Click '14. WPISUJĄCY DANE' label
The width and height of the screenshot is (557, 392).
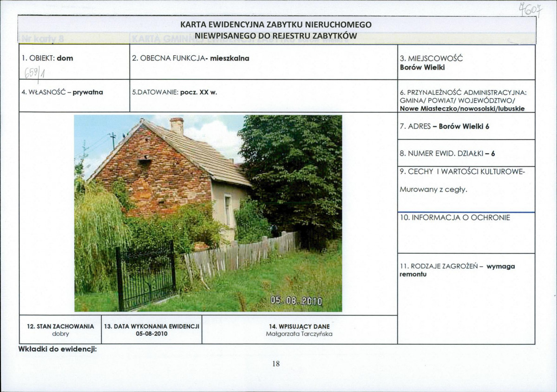click(300, 327)
